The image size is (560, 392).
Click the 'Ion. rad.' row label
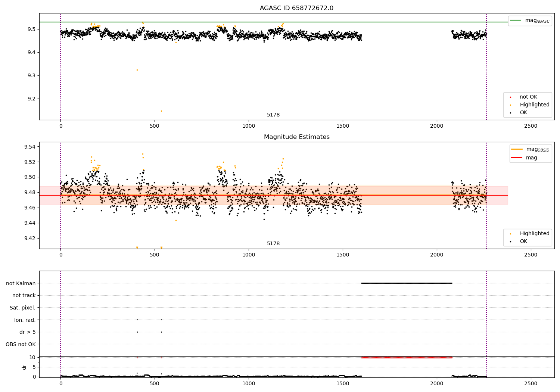click(25, 320)
